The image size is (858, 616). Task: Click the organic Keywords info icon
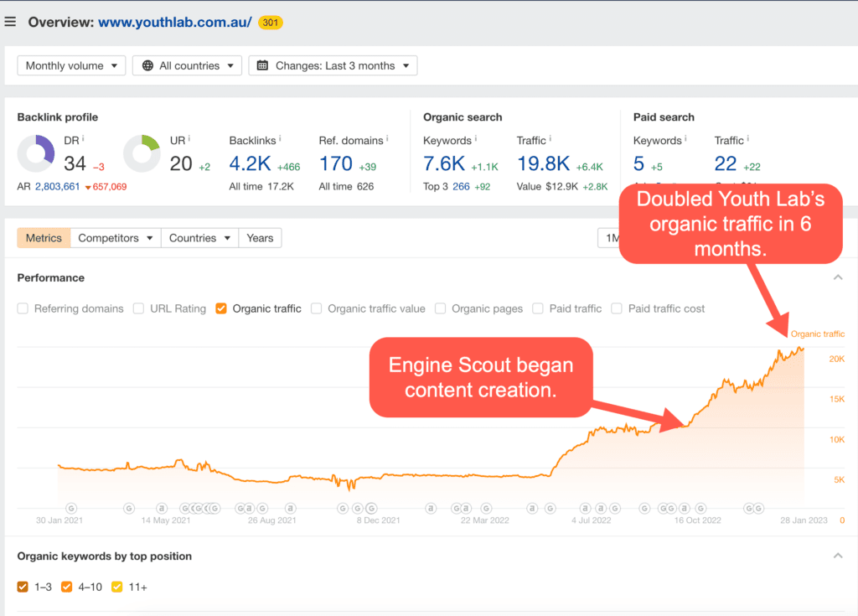coord(476,139)
